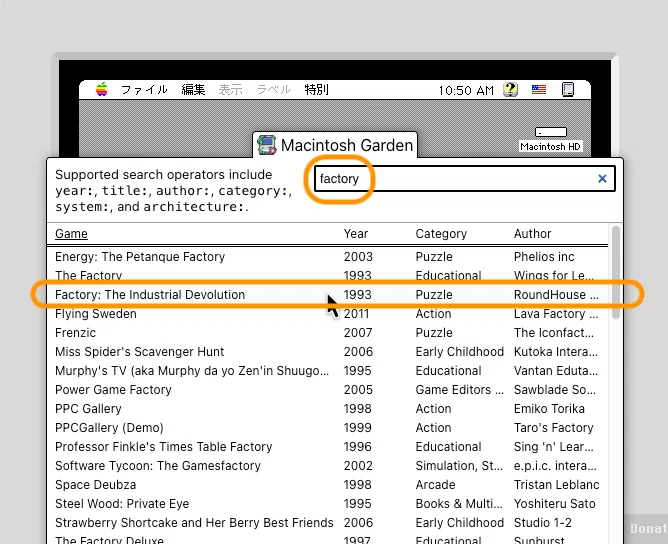Sort by the Game column header
This screenshot has height=544, width=668.
[71, 233]
